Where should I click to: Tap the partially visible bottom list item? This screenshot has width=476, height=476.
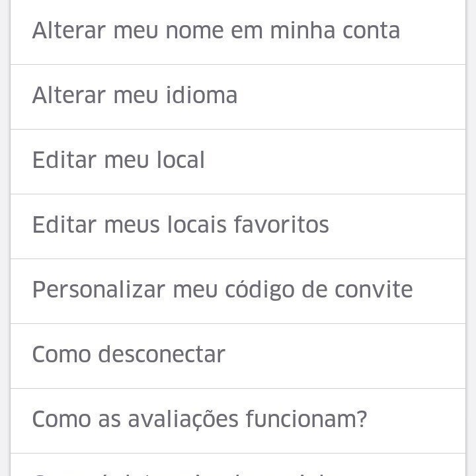[x=238, y=465]
